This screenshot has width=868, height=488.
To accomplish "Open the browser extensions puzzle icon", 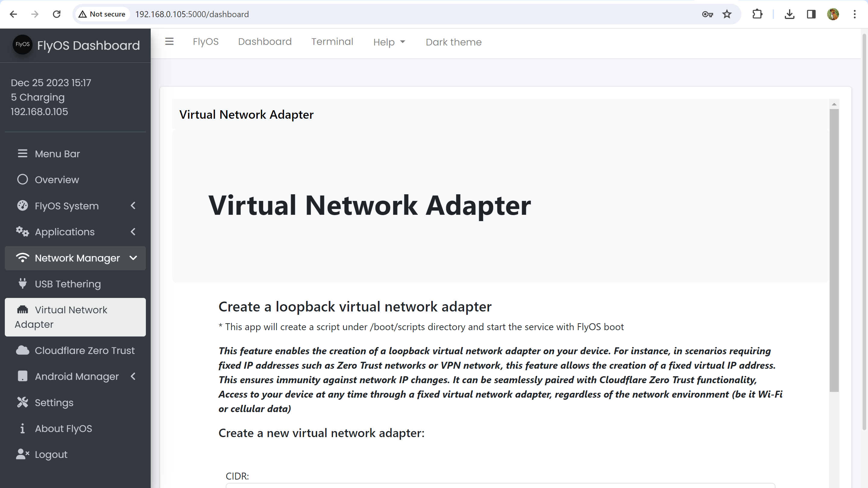I will 757,14.
